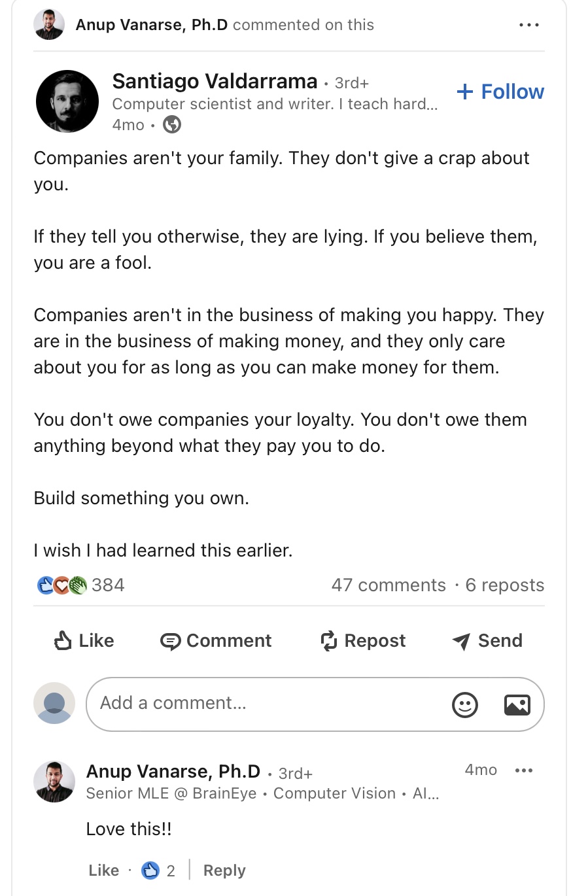Image resolution: width=588 pixels, height=896 pixels.
Task: View the reactions icons next to 384
Action: point(61,585)
